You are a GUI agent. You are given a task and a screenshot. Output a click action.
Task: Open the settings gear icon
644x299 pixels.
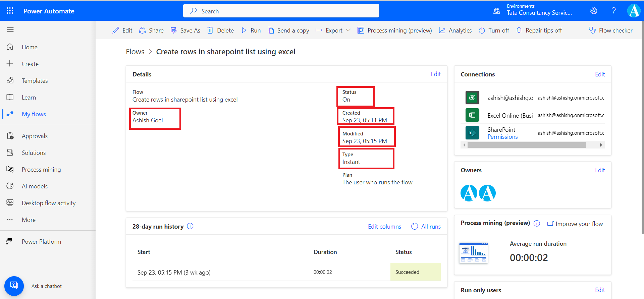click(x=593, y=11)
